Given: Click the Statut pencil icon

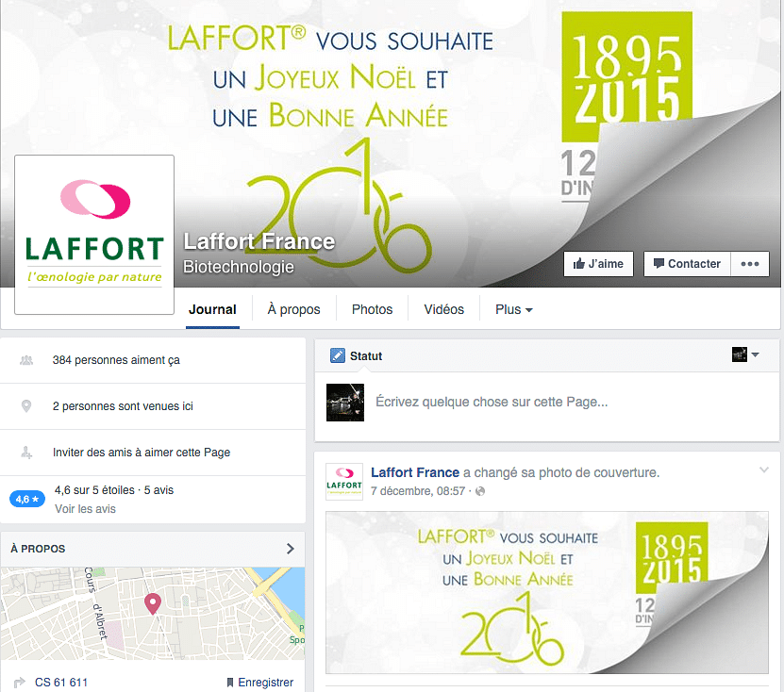Looking at the screenshot, I should [x=338, y=355].
